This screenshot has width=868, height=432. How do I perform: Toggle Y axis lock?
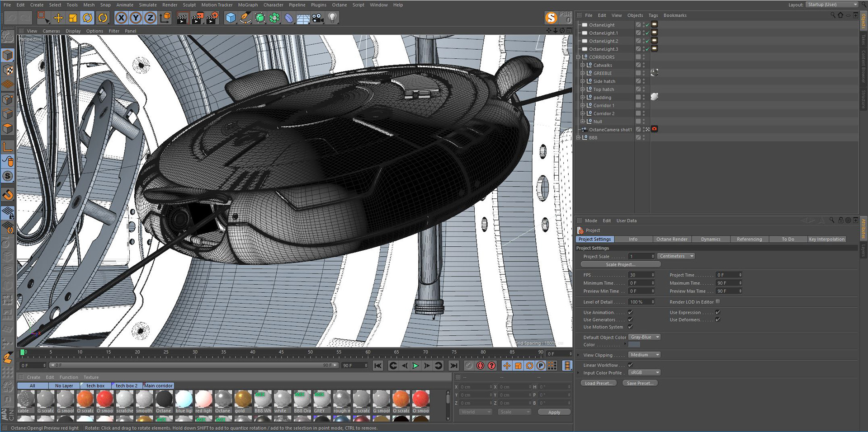(136, 18)
